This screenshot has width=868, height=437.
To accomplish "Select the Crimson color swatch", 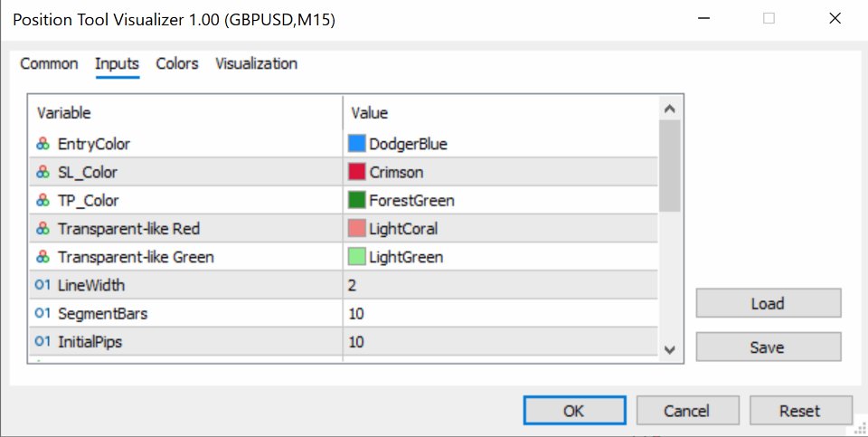I will click(356, 172).
